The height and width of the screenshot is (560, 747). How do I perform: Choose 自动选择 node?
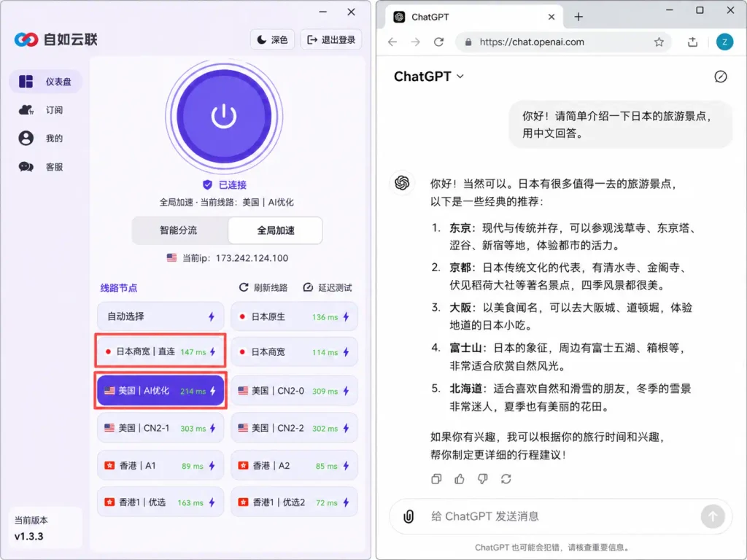tap(160, 316)
